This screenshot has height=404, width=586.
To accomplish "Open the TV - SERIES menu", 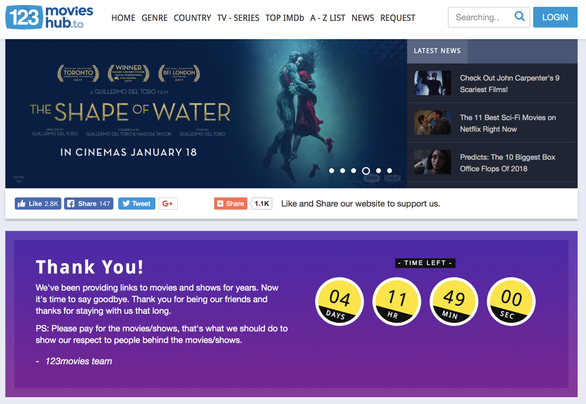I will 238,18.
